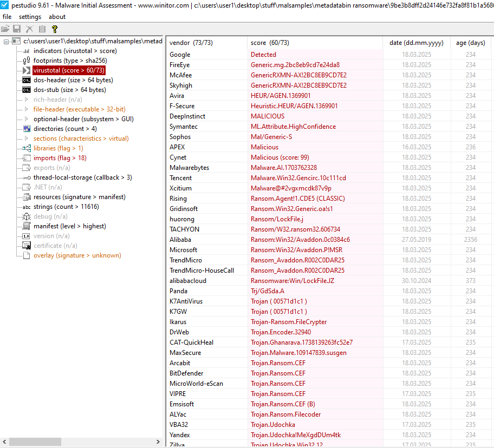
Task: Click the libraries node icon
Action: pos(27,148)
